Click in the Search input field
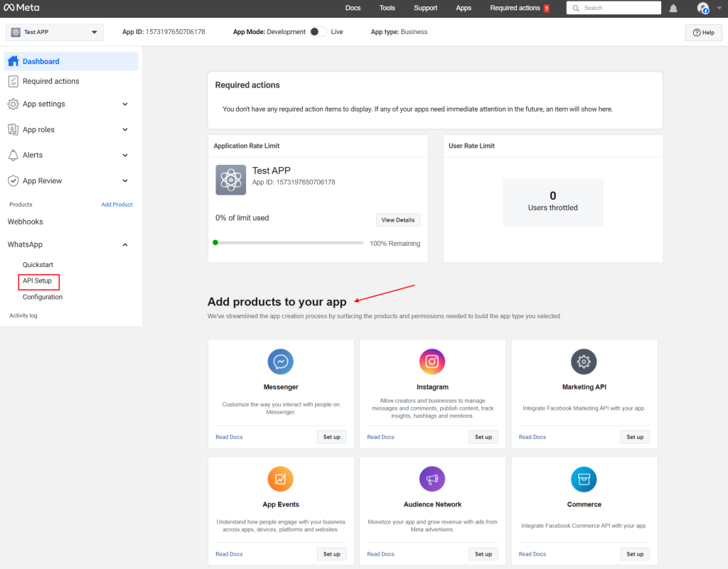This screenshot has height=569, width=728. 614,8
